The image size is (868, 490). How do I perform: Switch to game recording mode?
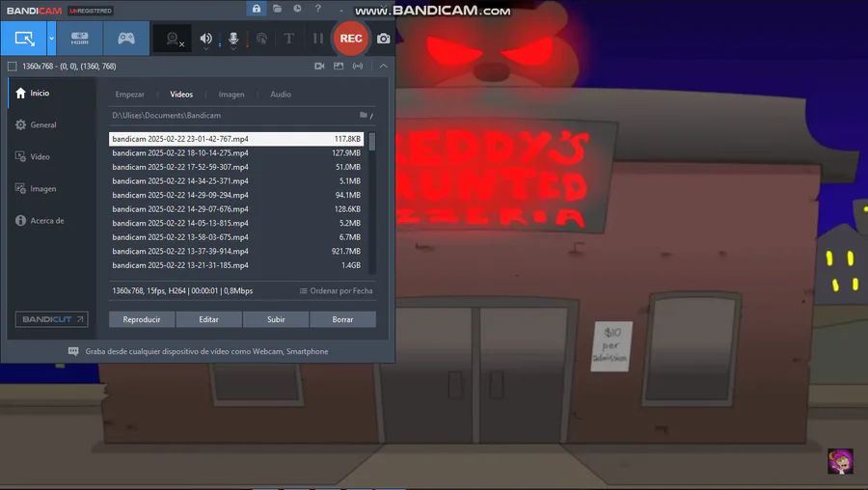(x=126, y=39)
